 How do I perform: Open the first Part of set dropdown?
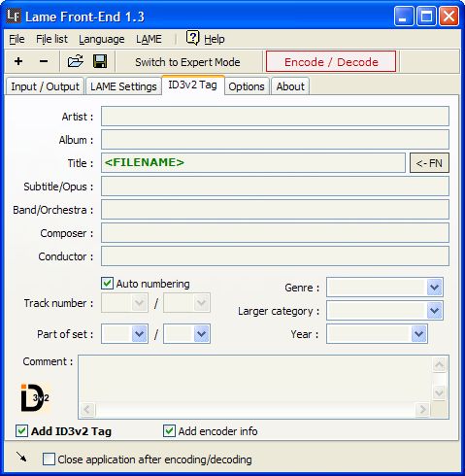140,333
